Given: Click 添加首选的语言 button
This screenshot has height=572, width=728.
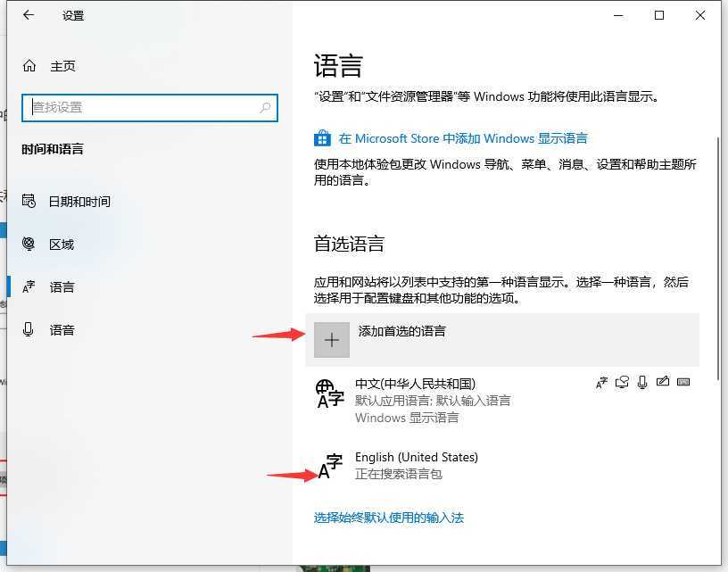Looking at the screenshot, I should (502, 340).
